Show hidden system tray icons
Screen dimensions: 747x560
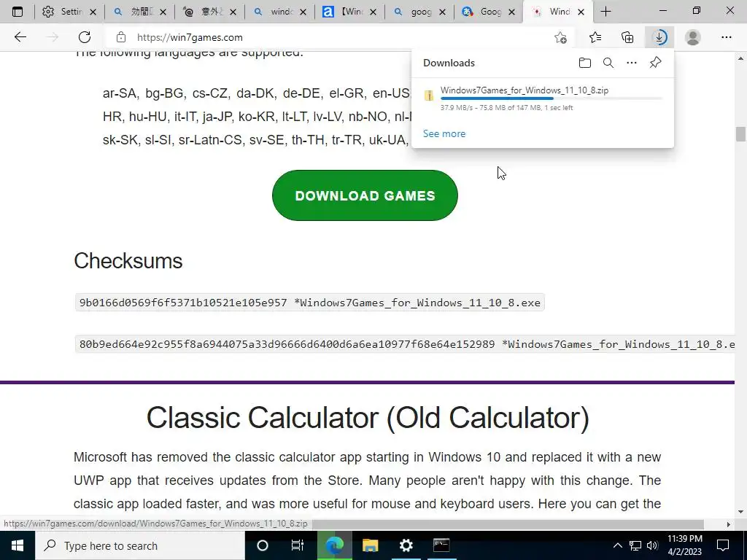pos(617,545)
